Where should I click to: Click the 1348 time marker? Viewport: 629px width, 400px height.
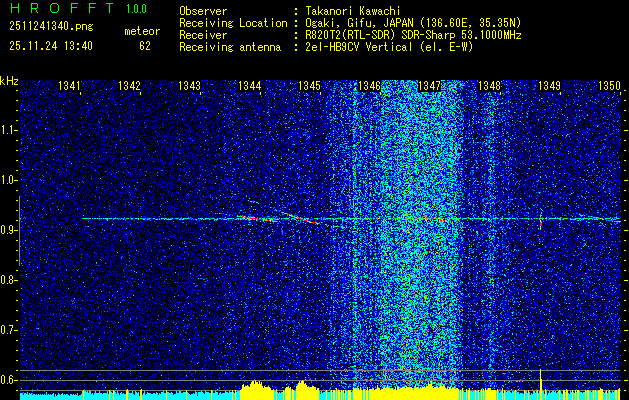[490, 86]
